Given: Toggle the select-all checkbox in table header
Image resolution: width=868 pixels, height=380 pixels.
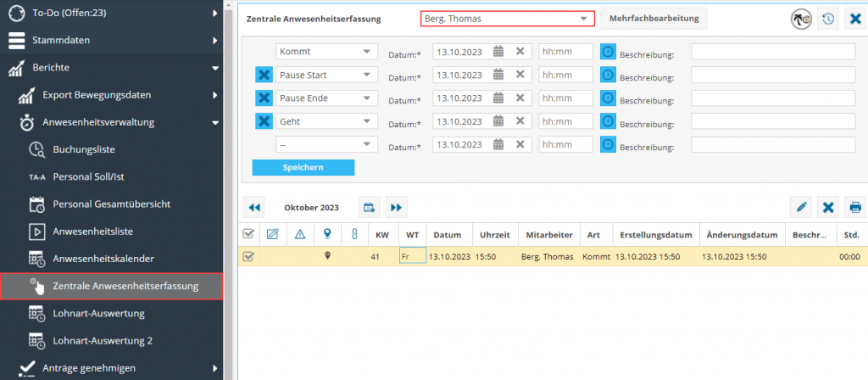Looking at the screenshot, I should (248, 234).
